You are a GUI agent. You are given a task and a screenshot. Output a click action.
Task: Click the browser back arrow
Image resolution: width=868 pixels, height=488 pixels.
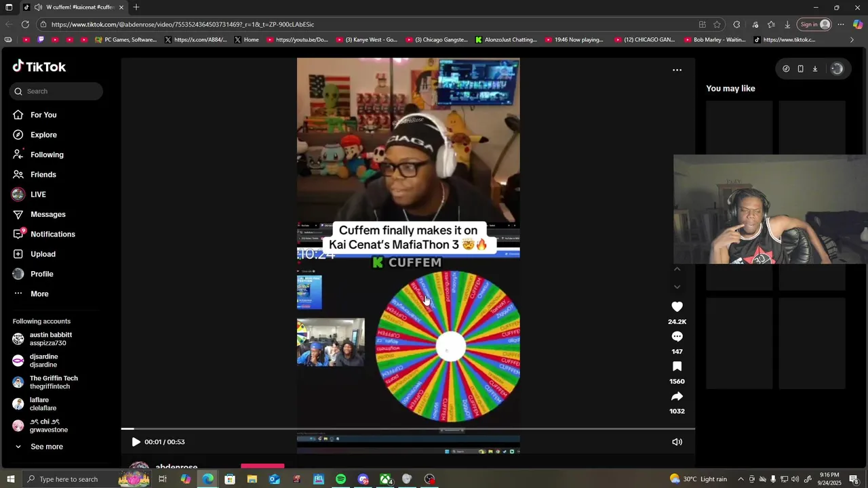[8, 24]
